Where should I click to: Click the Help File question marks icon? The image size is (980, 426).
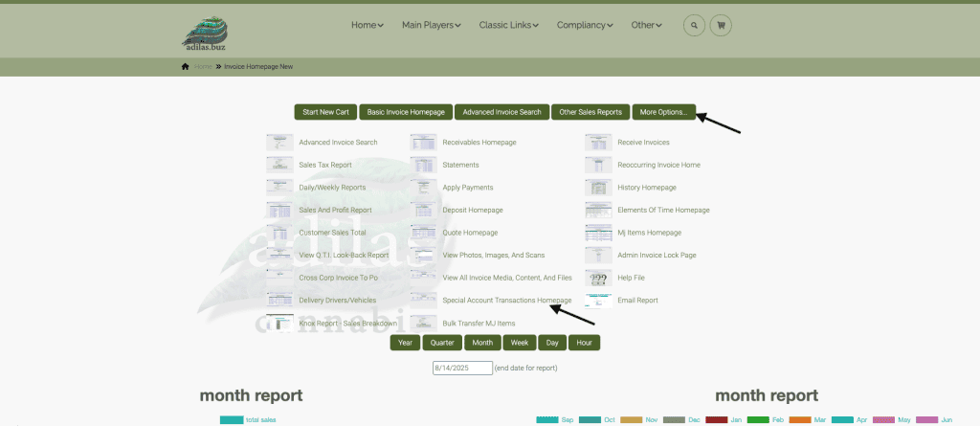(598, 277)
